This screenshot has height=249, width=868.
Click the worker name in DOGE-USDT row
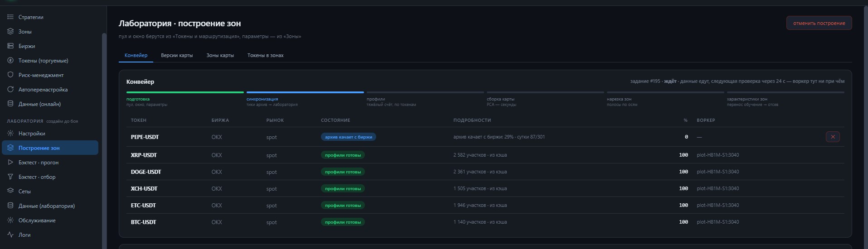718,172
